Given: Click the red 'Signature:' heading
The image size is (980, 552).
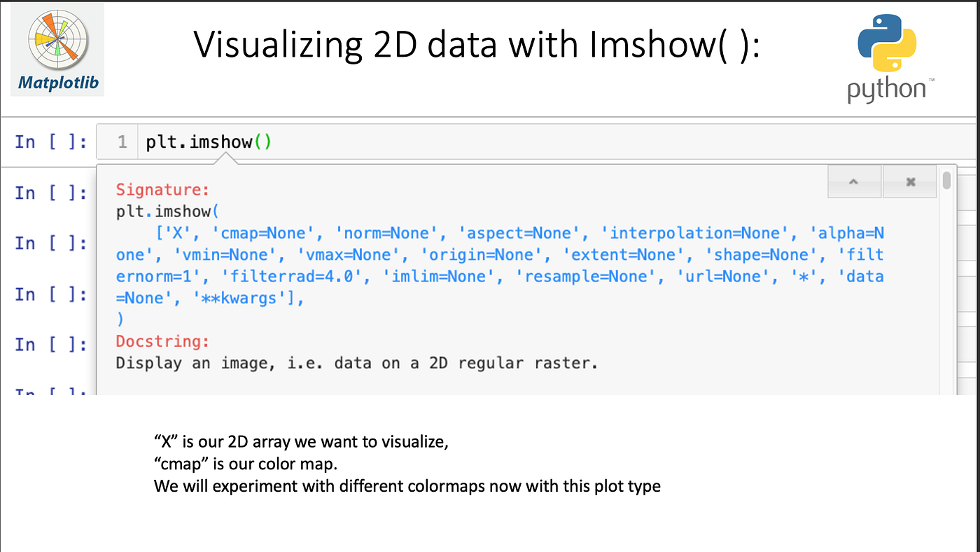Looking at the screenshot, I should (163, 190).
